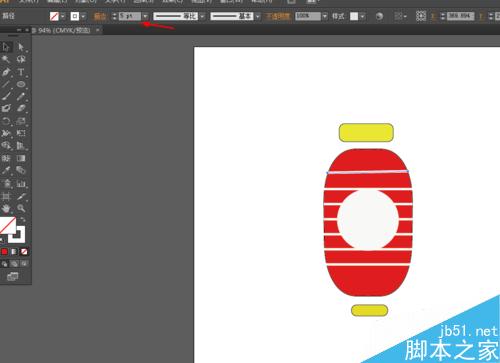Click the orange Opacity label link

(277, 16)
